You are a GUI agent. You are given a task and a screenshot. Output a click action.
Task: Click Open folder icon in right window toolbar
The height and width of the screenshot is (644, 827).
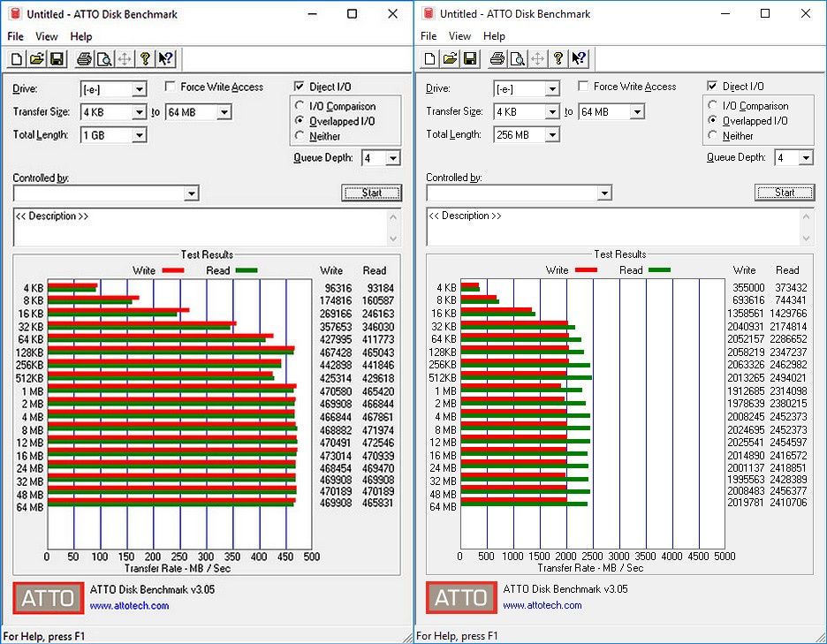(450, 58)
